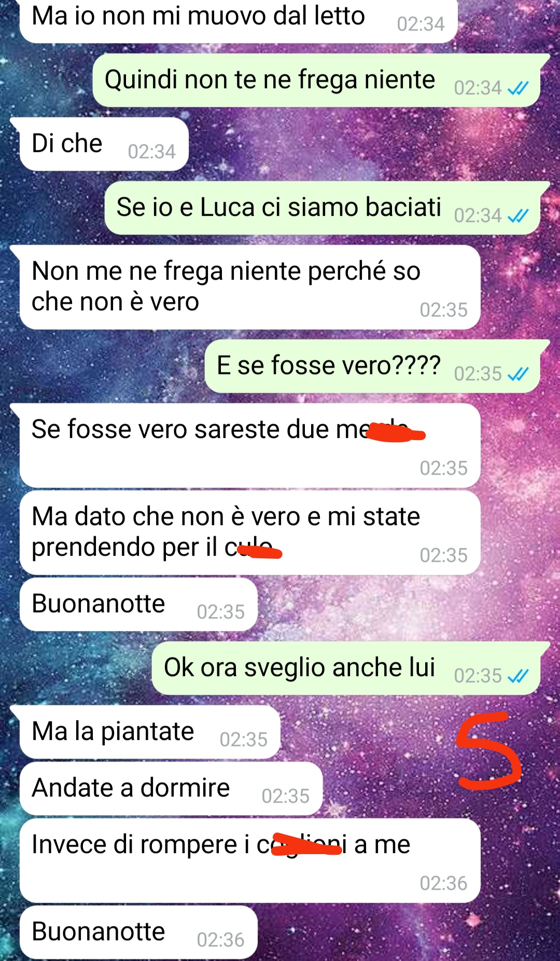Click the red handwritten number 5
This screenshot has height=961, width=560.
[x=488, y=751]
